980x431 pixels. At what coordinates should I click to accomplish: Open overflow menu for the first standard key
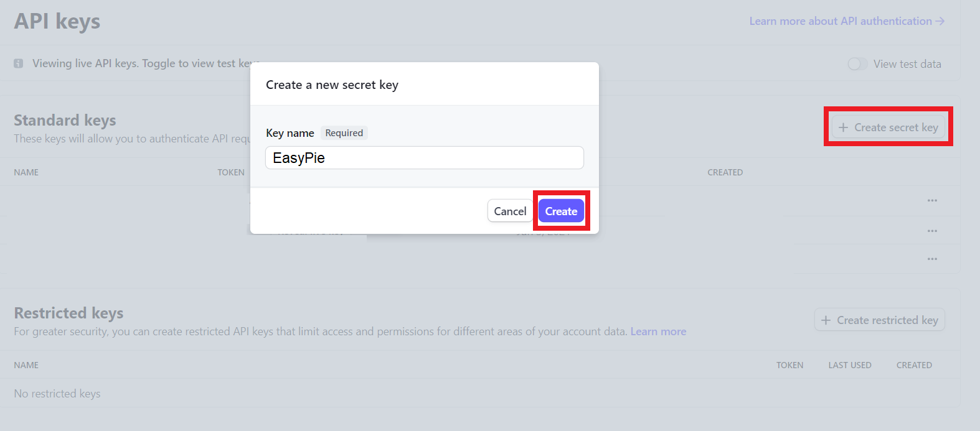[932, 200]
